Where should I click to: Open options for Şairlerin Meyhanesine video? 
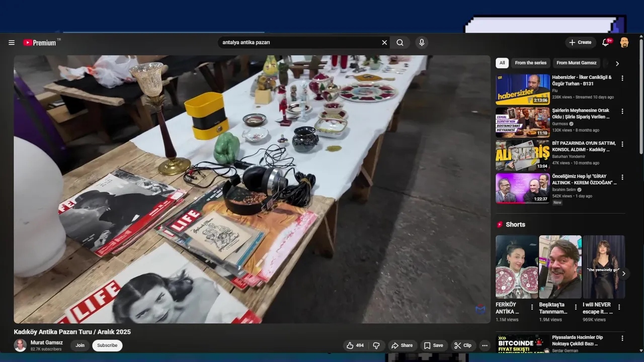point(622,111)
